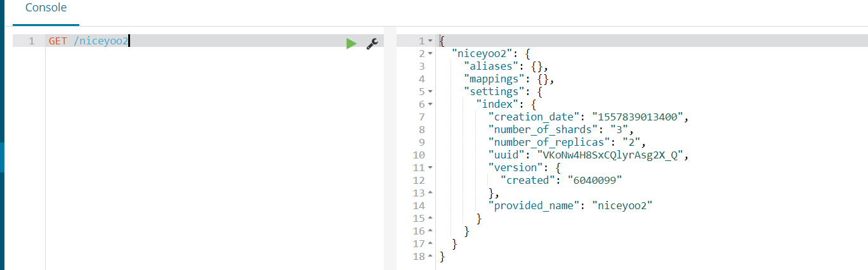Select the created value "6040099"
The width and height of the screenshot is (868, 270).
coord(595,181)
